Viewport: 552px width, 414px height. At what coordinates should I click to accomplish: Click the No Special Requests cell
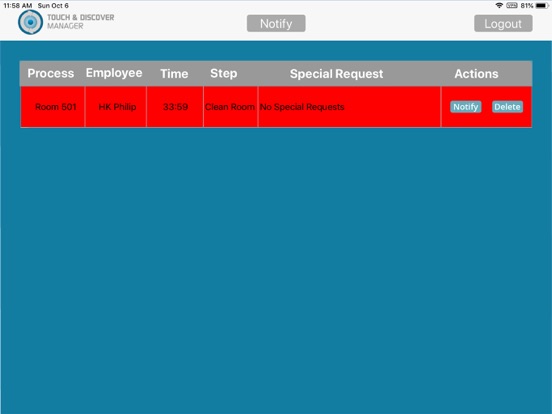[349, 107]
